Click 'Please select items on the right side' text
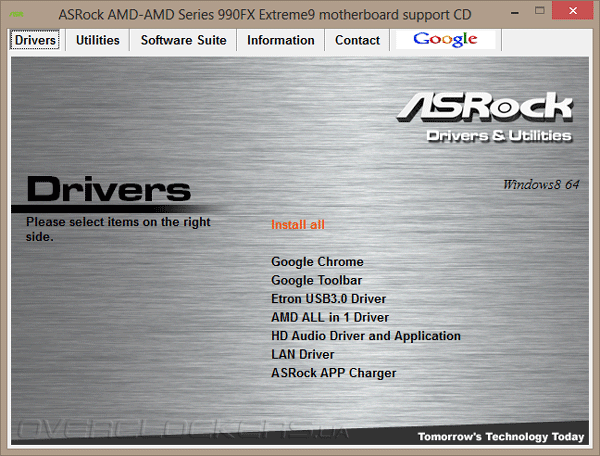 (118, 229)
